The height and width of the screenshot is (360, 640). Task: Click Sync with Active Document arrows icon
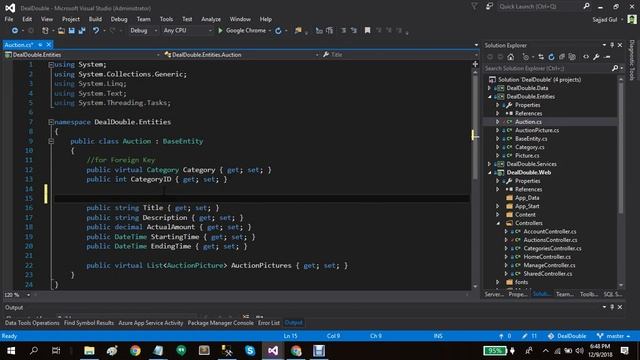(x=541, y=57)
